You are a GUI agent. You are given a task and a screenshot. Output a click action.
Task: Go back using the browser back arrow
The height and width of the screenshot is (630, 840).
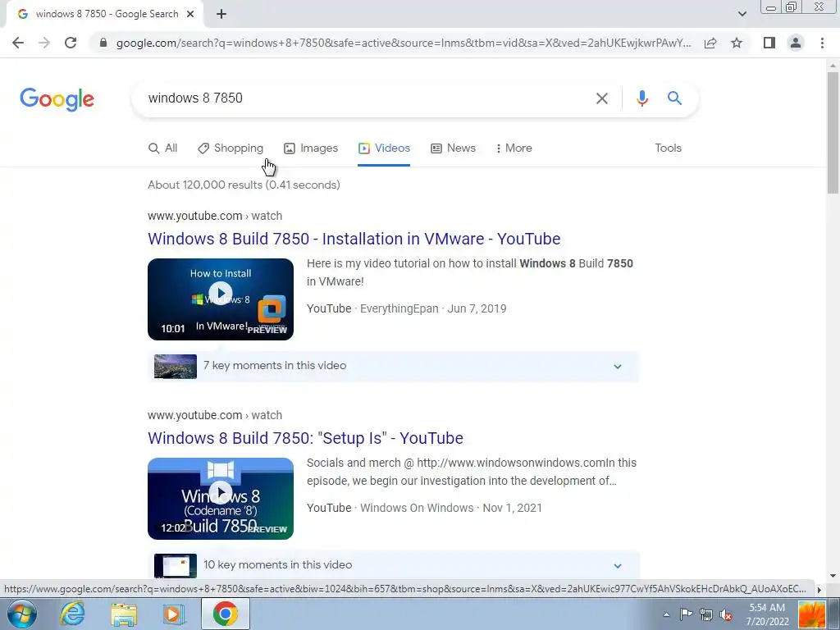coord(18,43)
